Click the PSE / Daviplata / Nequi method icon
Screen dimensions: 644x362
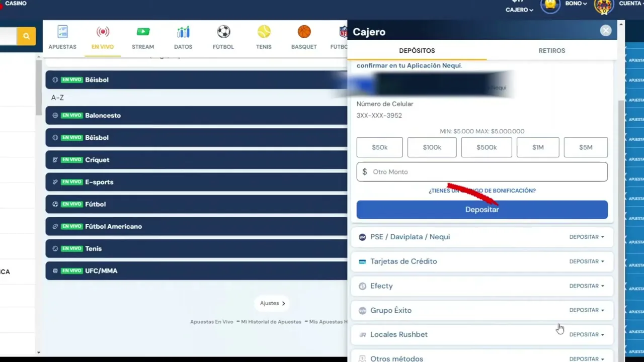coord(362,237)
